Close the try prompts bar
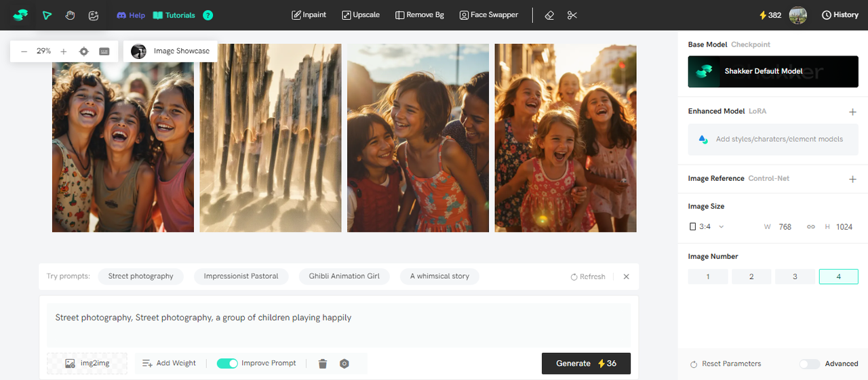 point(626,276)
